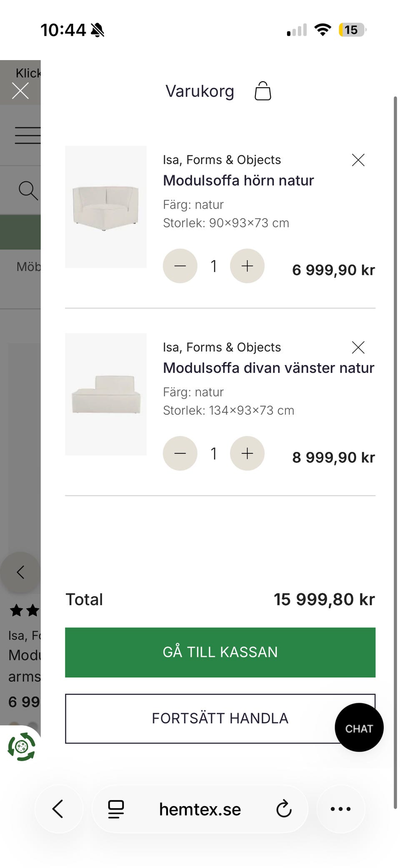Reload the hemtex.se page
The image size is (400, 868).
click(x=284, y=809)
